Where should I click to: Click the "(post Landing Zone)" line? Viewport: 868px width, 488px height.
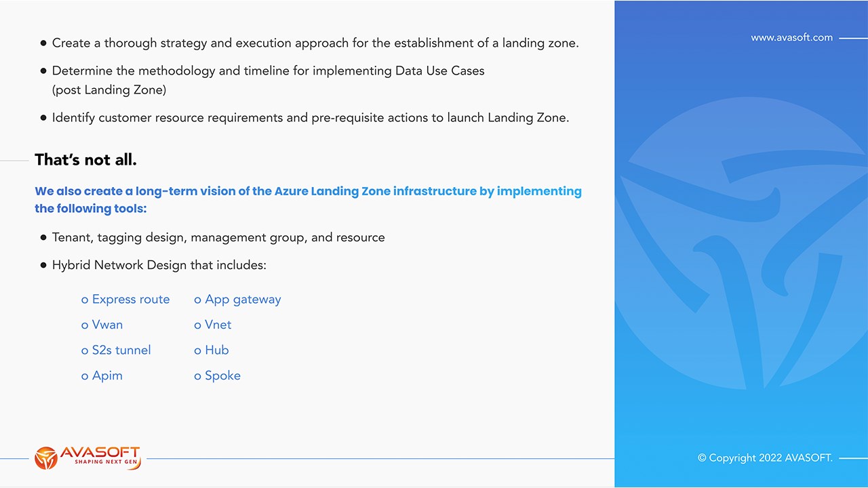109,89
